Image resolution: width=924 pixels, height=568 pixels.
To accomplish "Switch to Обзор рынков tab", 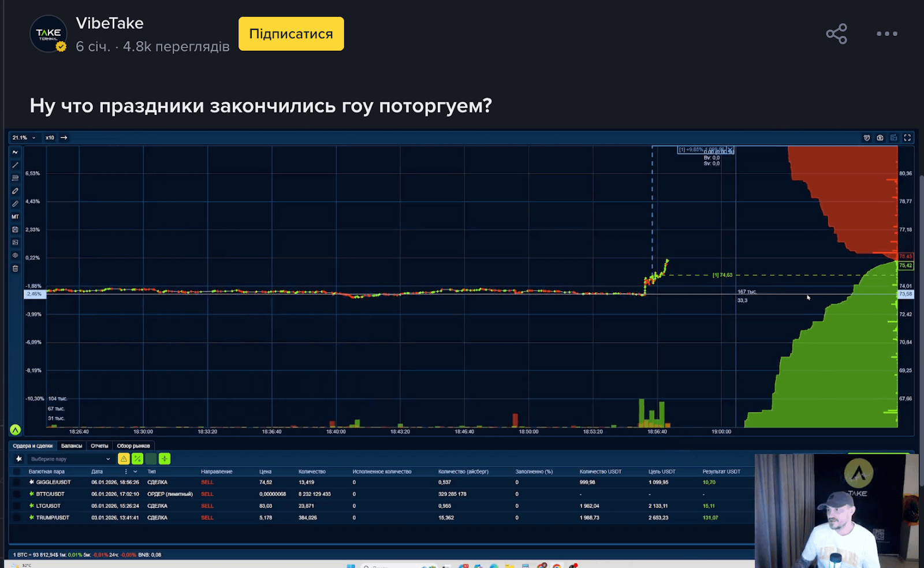I will [133, 446].
